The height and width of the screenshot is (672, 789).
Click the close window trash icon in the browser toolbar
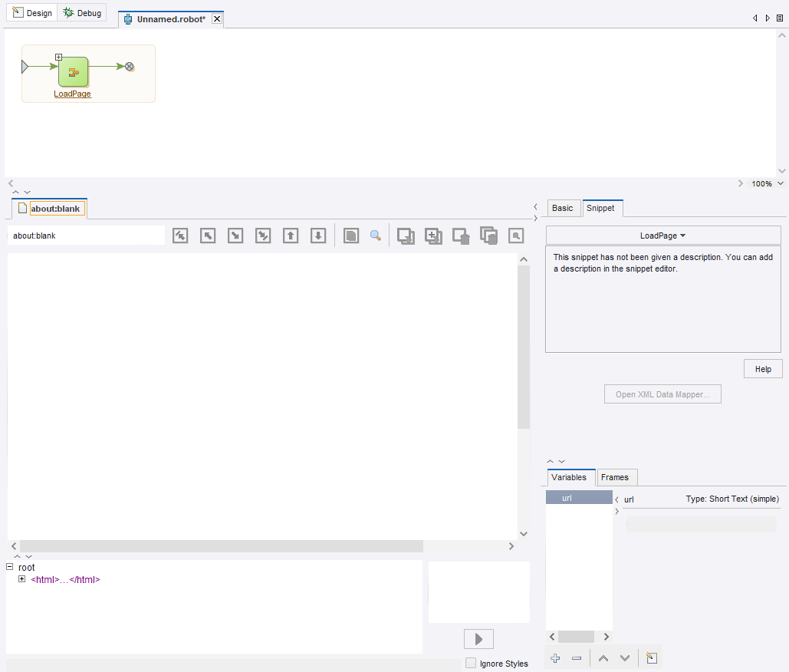tap(461, 236)
